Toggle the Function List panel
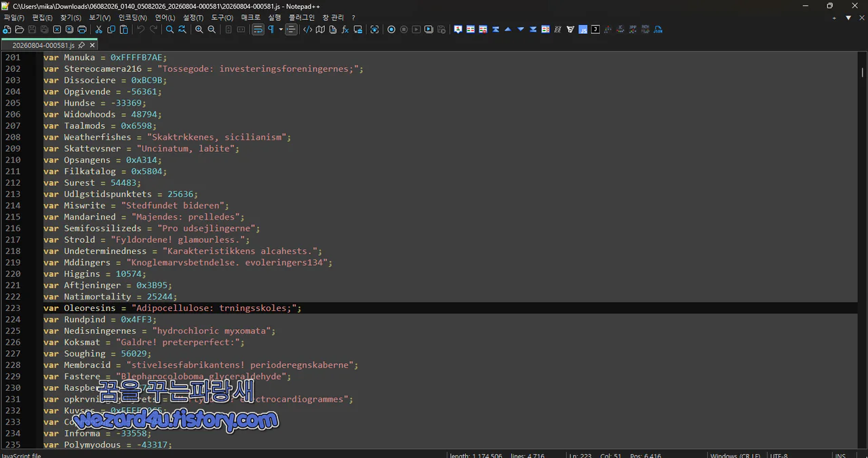The image size is (868, 458). pos(345,30)
